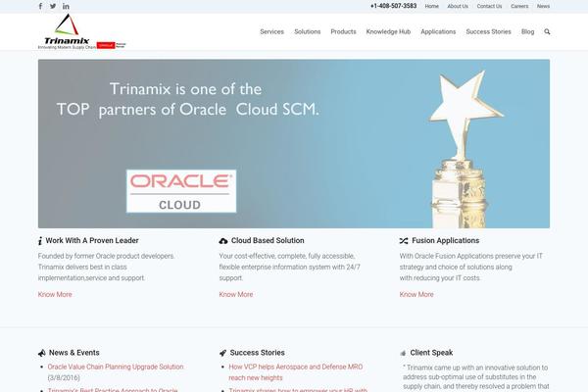
Task: Click the thumbs-up icon beside Client Speak
Action: pos(403,353)
